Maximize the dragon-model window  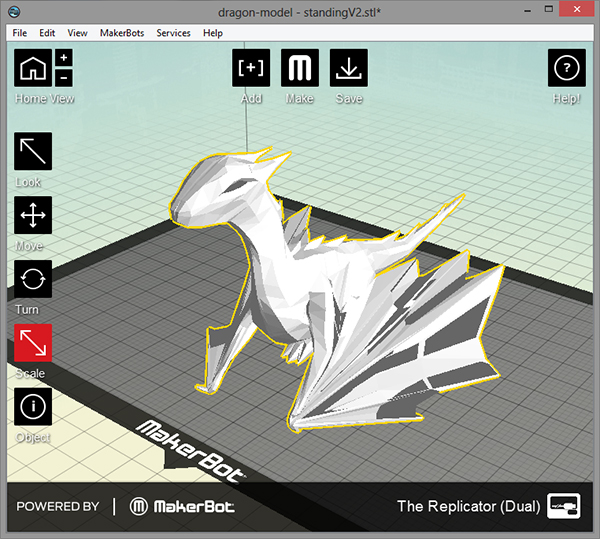point(549,9)
